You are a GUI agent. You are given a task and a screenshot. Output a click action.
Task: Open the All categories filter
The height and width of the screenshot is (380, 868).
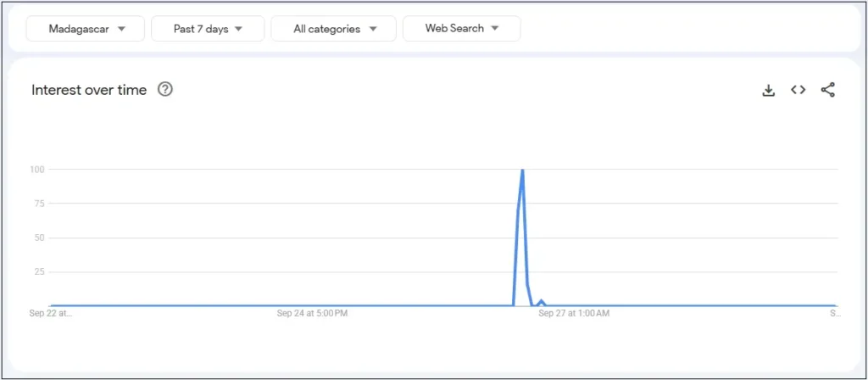tap(335, 29)
